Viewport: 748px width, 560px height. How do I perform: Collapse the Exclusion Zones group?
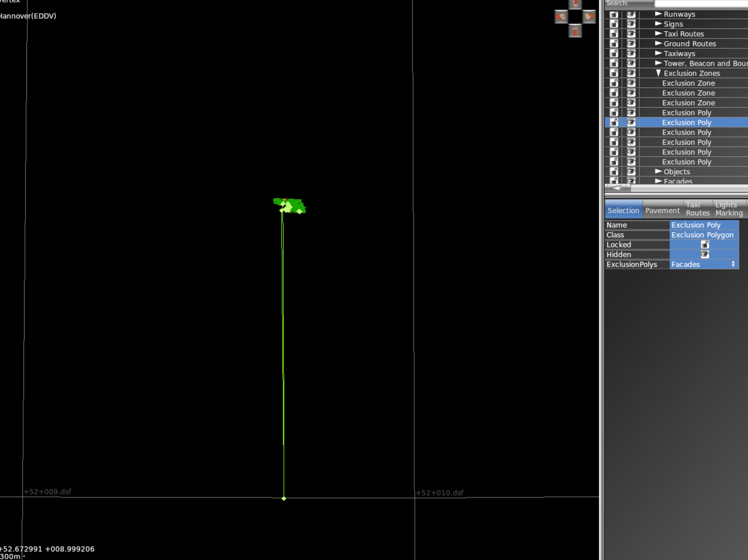point(658,73)
